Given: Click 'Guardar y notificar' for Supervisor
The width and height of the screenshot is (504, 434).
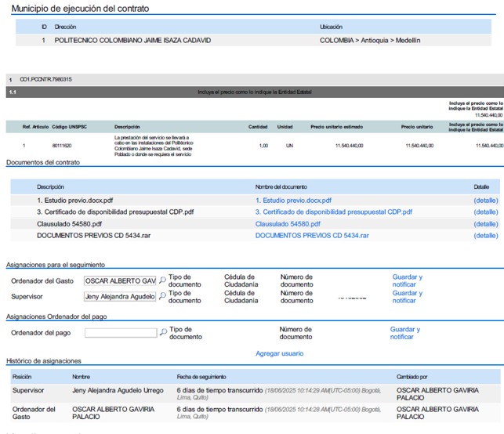Looking at the screenshot, I should tap(407, 297).
